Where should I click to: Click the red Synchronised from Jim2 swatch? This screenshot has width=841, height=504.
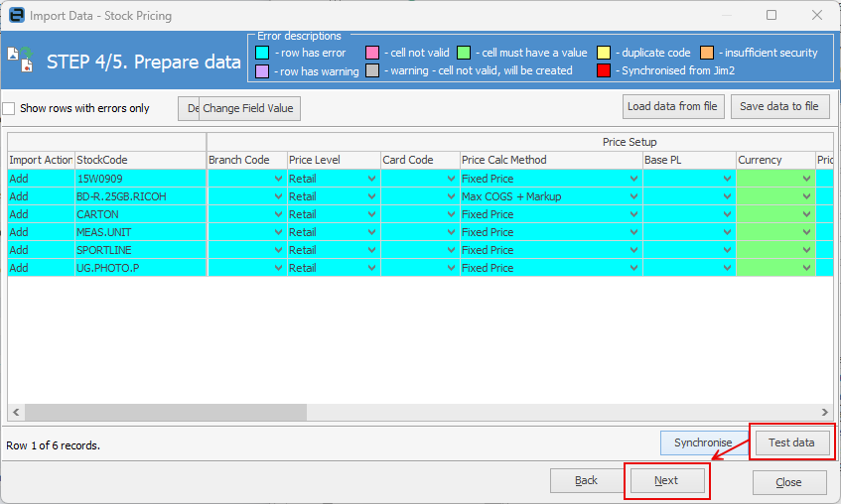pos(604,70)
